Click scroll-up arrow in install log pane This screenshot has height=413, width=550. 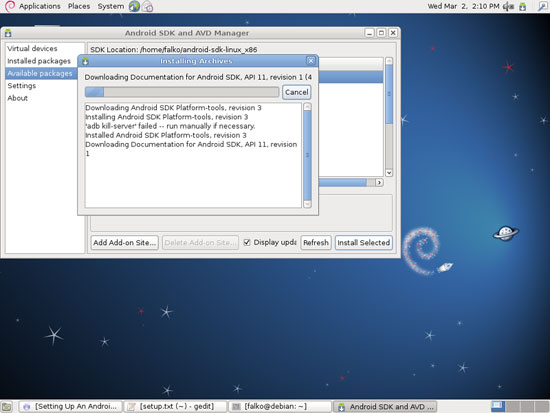(307, 107)
